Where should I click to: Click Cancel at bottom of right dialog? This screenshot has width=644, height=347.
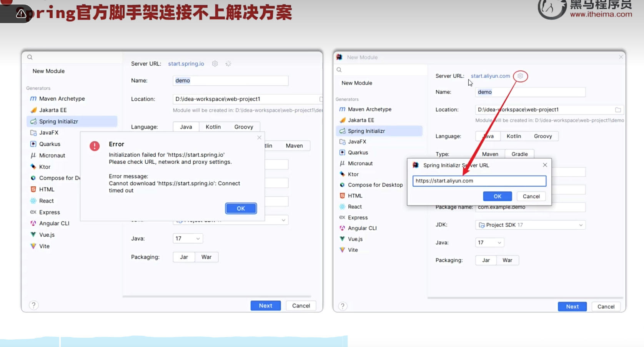pyautogui.click(x=606, y=307)
